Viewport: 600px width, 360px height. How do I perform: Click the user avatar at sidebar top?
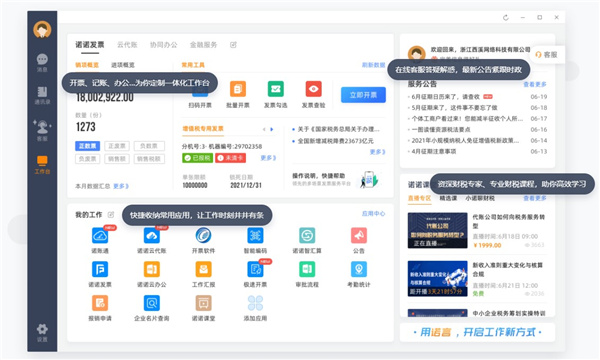click(42, 29)
